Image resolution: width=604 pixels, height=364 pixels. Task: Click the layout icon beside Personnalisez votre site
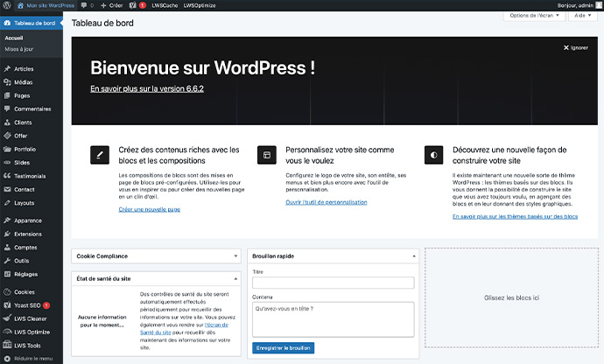[x=267, y=155]
